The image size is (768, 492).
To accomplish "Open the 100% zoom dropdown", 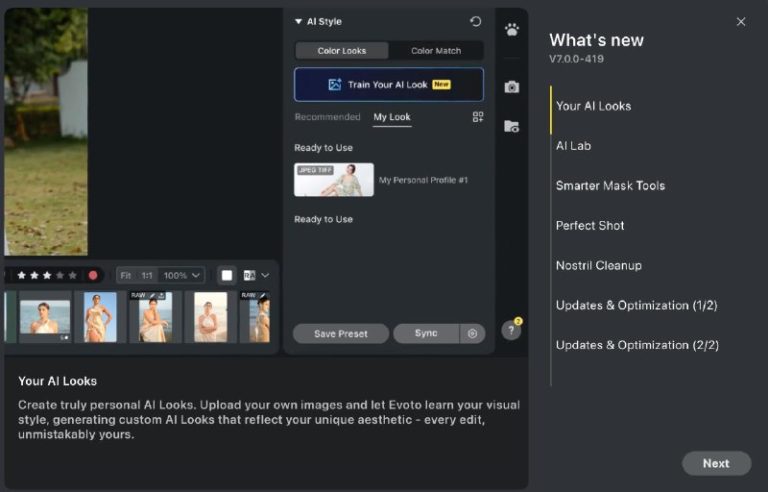I will [182, 275].
